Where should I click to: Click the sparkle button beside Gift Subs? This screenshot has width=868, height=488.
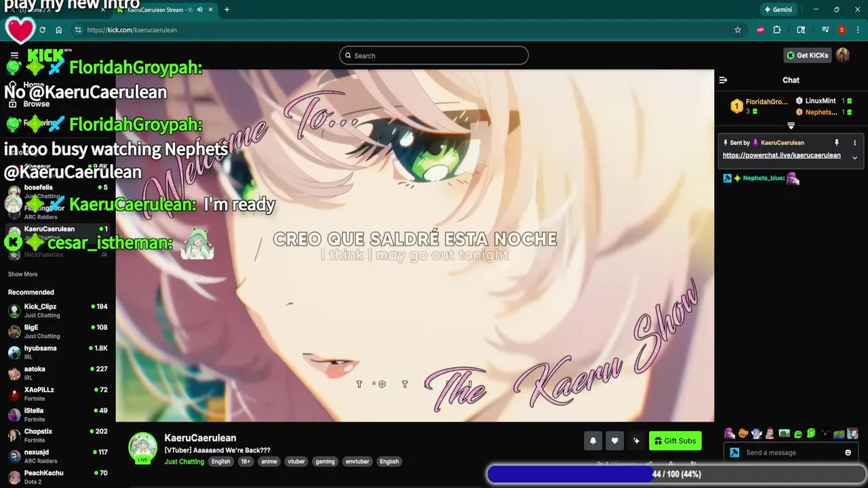click(x=636, y=441)
